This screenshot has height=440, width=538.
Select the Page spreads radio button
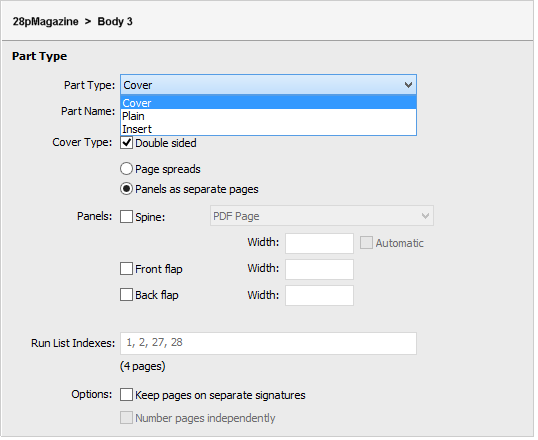(127, 170)
